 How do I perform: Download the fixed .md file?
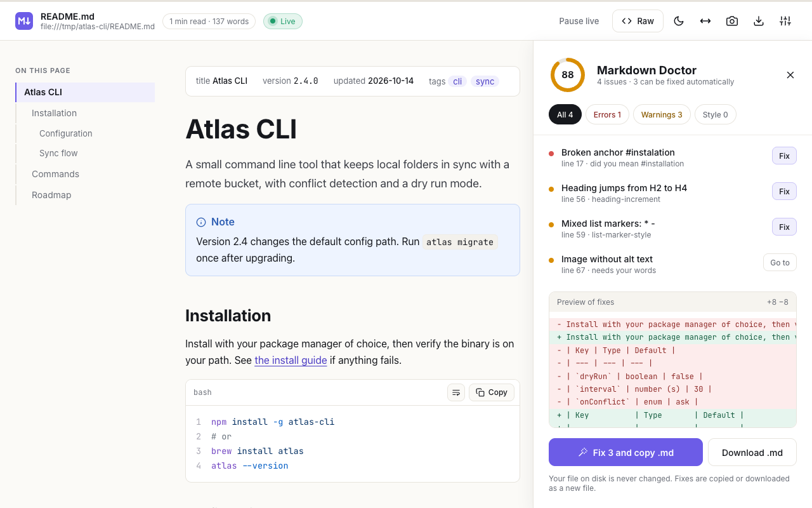pyautogui.click(x=752, y=452)
